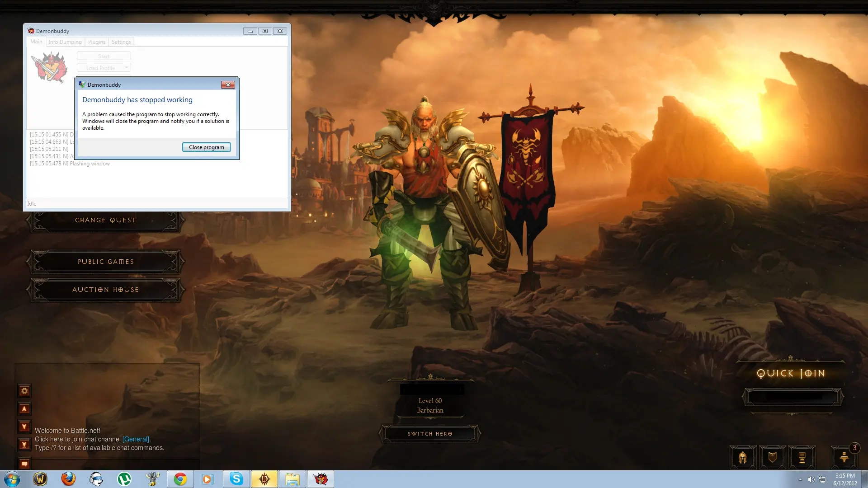Open Quick Join friend dropdown box
This screenshot has width=868, height=488.
click(792, 397)
